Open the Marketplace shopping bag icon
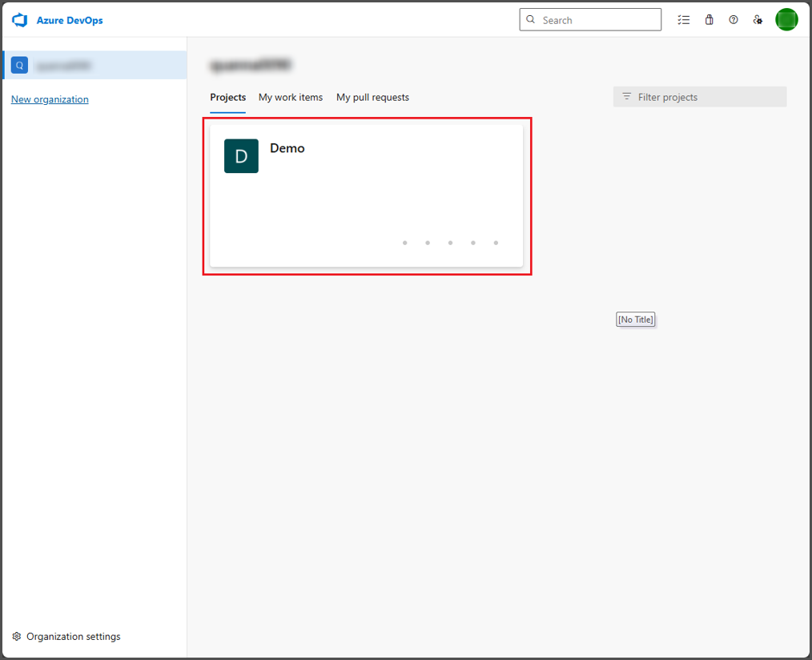This screenshot has height=660, width=812. tap(709, 20)
